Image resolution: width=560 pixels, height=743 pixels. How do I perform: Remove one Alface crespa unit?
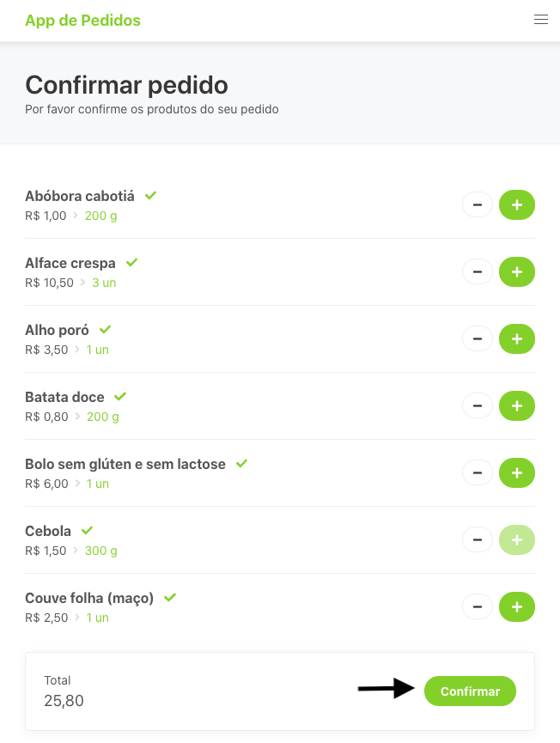478,272
